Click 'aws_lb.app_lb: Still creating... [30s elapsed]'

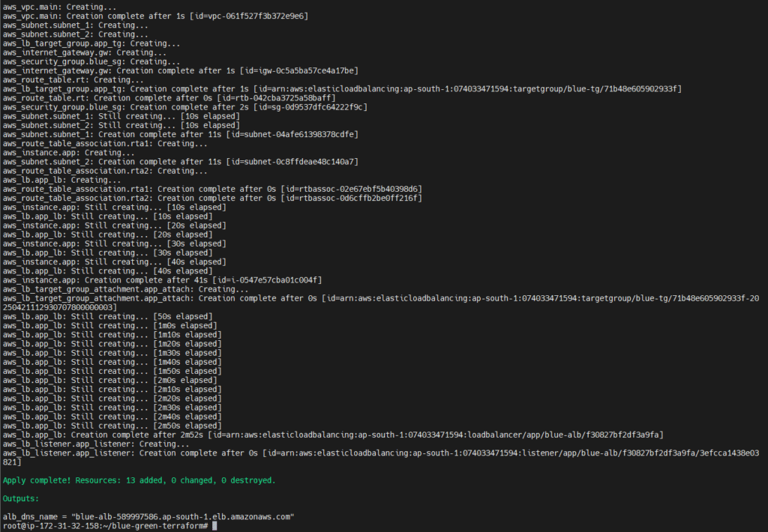107,253
